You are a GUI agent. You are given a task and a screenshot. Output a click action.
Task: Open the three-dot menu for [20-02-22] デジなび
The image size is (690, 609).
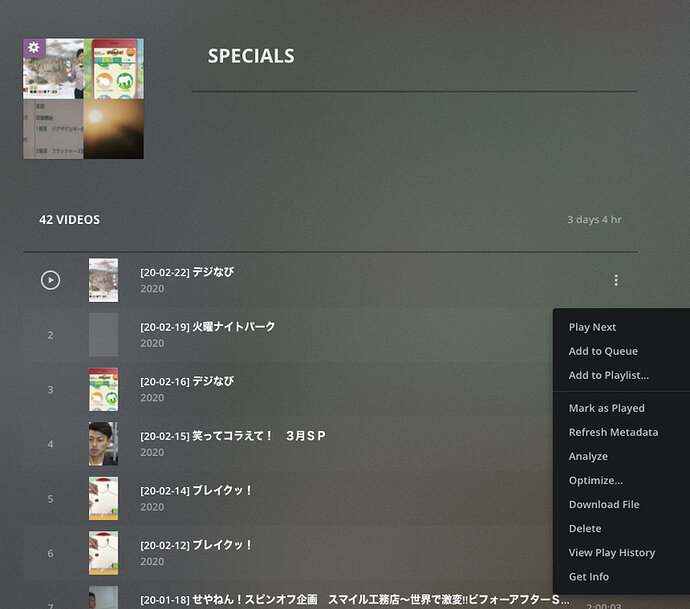(616, 280)
